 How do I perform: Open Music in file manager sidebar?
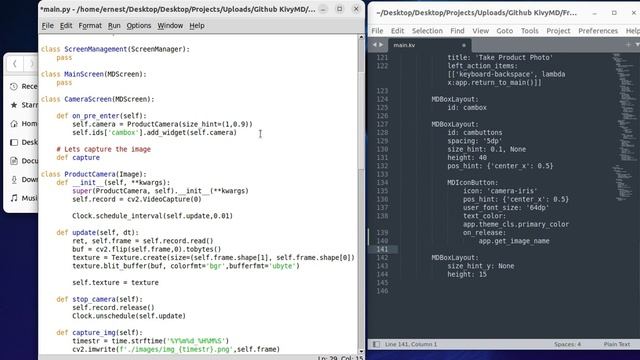click(24, 198)
